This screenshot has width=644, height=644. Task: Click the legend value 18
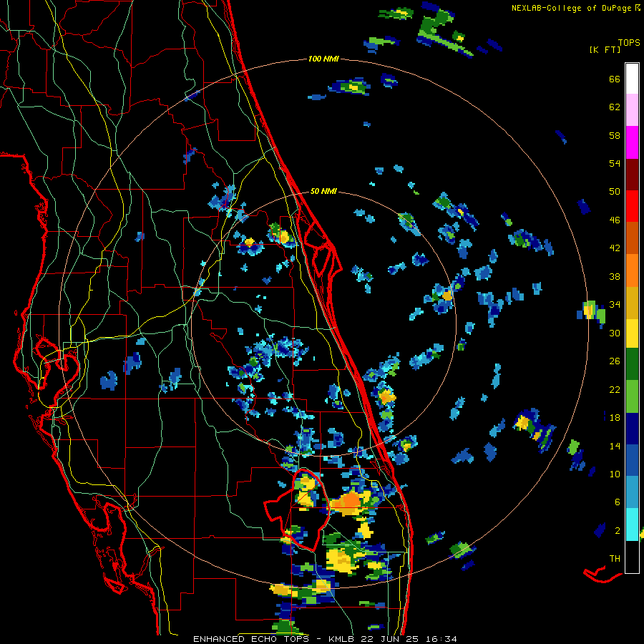tap(615, 418)
